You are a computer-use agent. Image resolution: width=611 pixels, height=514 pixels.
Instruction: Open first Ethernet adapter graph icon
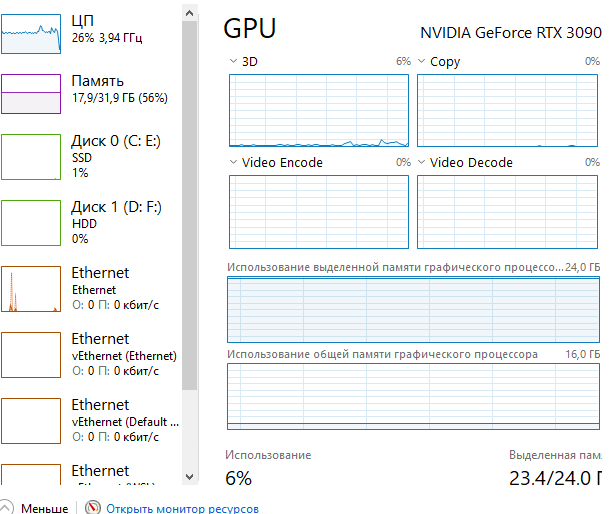[31, 289]
